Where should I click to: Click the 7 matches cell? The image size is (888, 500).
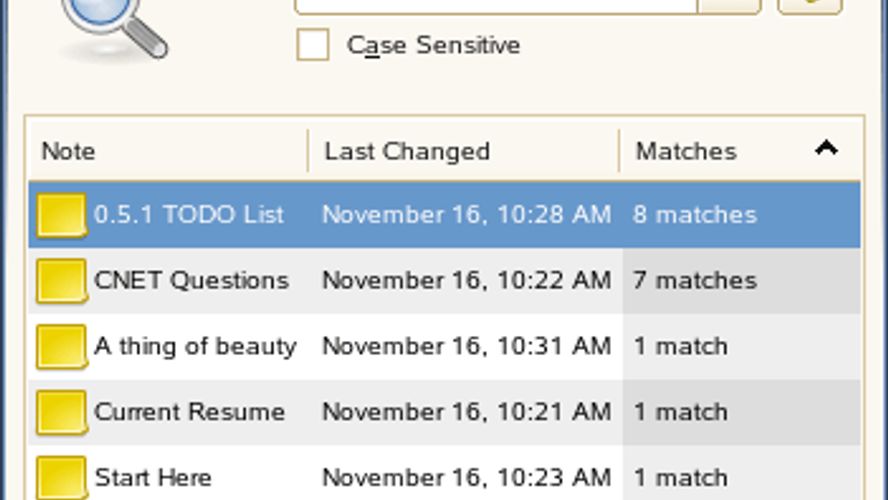click(695, 281)
